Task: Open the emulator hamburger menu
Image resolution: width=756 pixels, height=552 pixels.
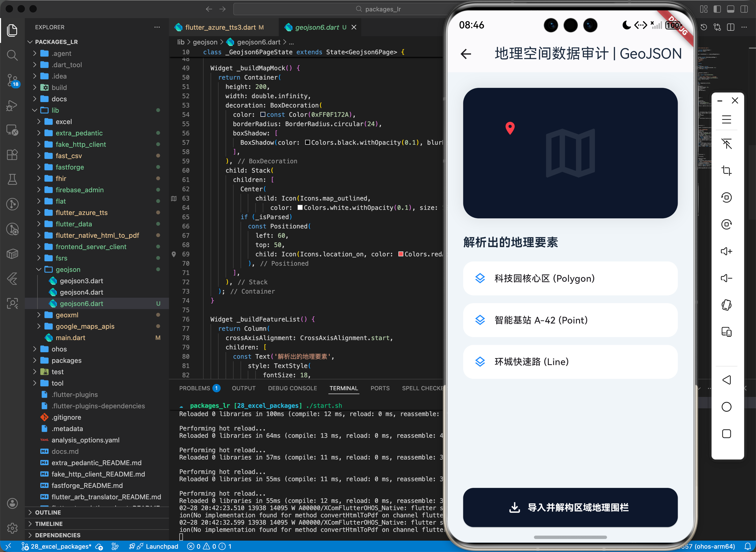Action: pyautogui.click(x=727, y=120)
